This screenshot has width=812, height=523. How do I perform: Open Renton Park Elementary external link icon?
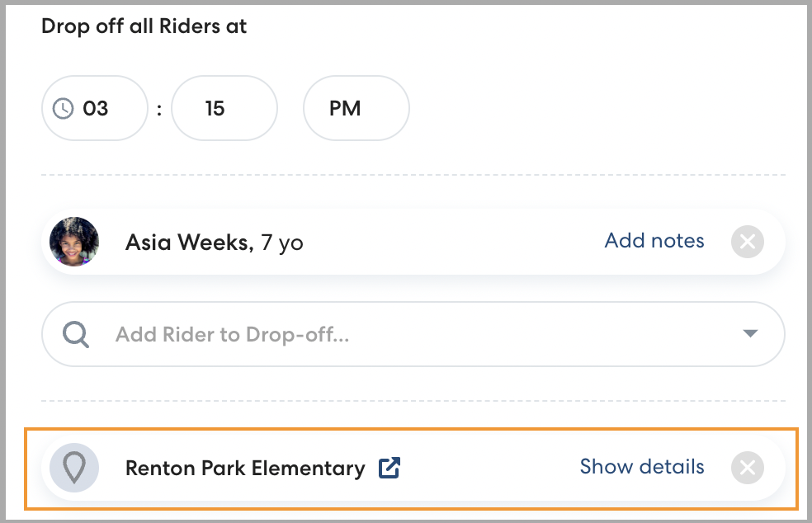[389, 468]
